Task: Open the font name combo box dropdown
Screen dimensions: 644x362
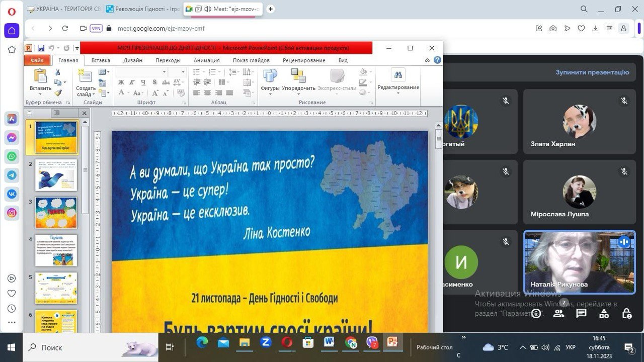Action: [164, 72]
